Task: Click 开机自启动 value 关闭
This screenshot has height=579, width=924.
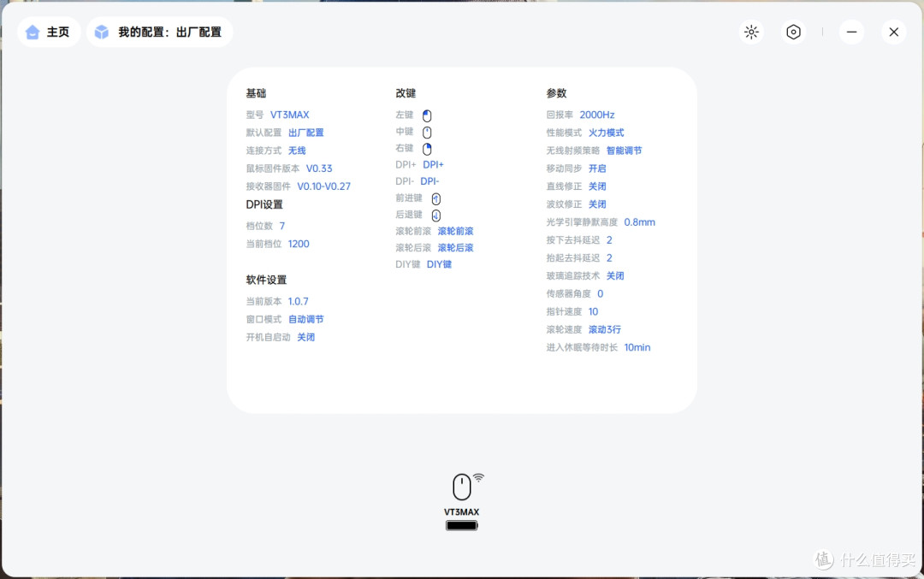Action: pyautogui.click(x=305, y=337)
